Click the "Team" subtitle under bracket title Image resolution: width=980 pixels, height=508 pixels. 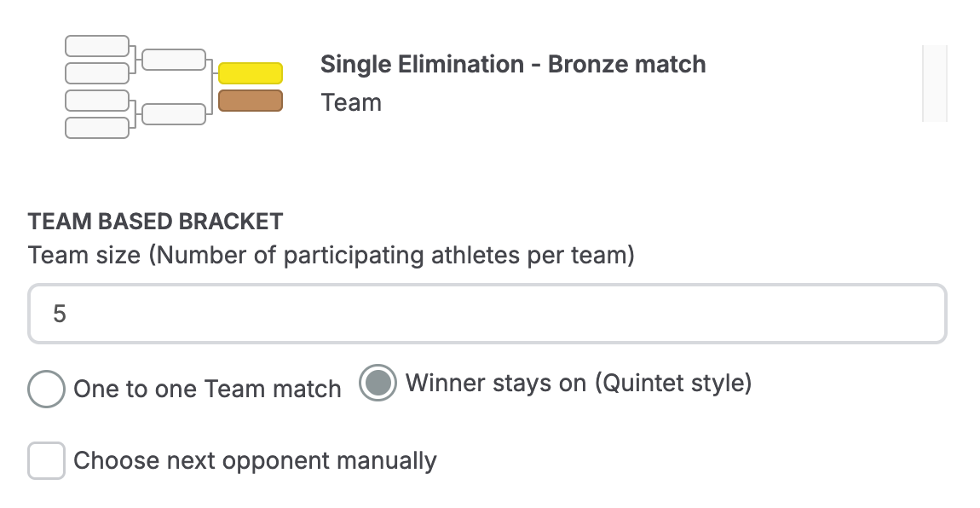point(351,103)
